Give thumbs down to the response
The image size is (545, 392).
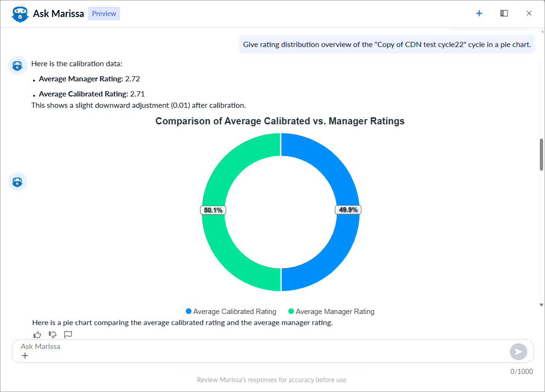[x=52, y=335]
